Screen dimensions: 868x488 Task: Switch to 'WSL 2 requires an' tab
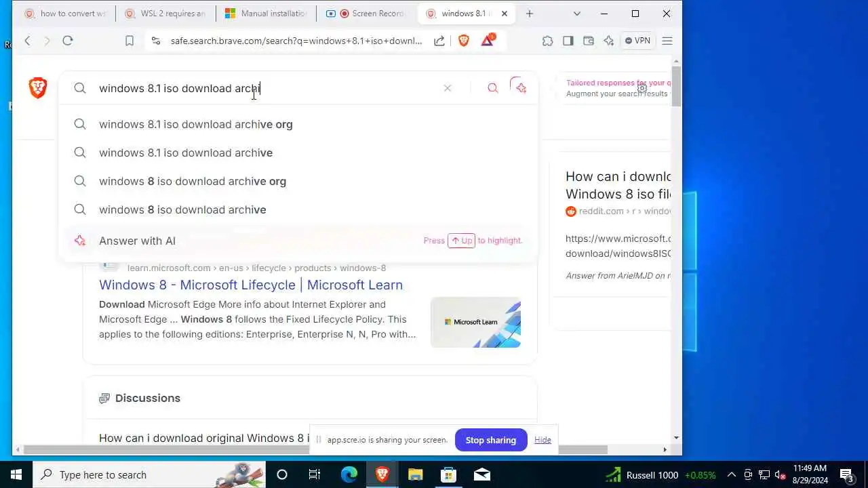pyautogui.click(x=165, y=14)
